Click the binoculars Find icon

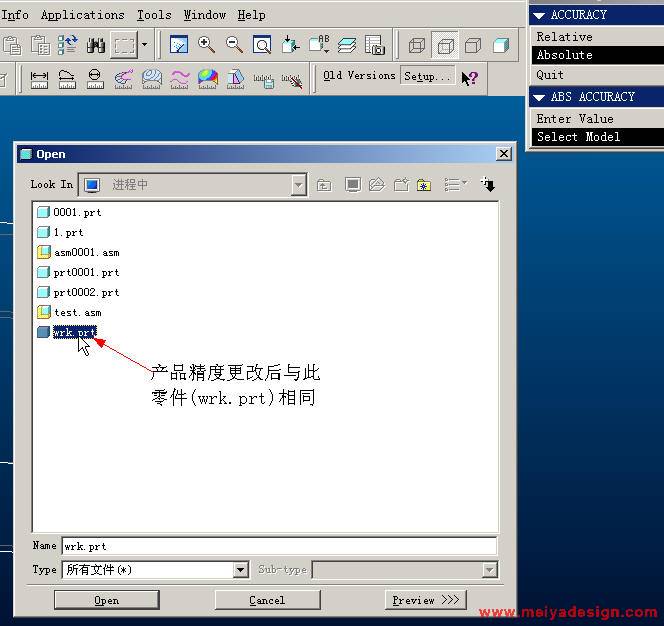[96, 45]
